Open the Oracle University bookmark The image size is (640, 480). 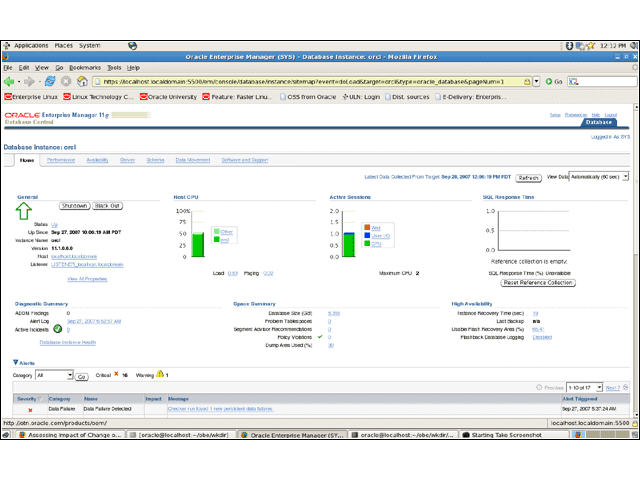(168, 97)
